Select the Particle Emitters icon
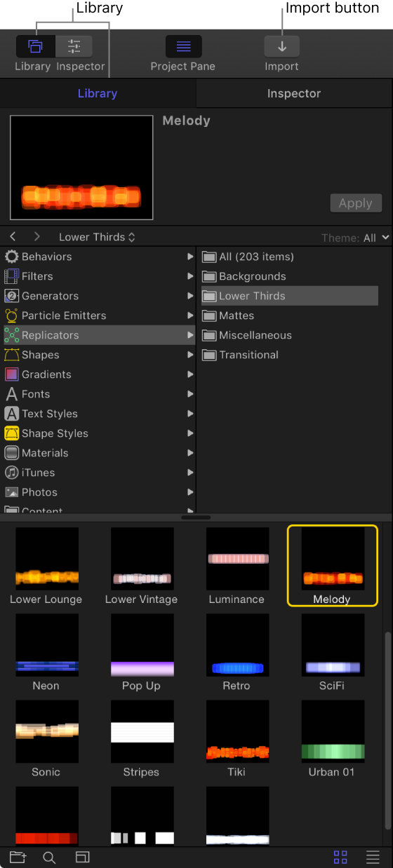 11,316
